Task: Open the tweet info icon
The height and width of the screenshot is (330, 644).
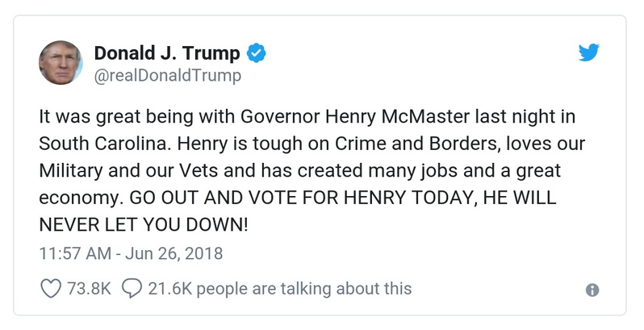Action: [592, 290]
